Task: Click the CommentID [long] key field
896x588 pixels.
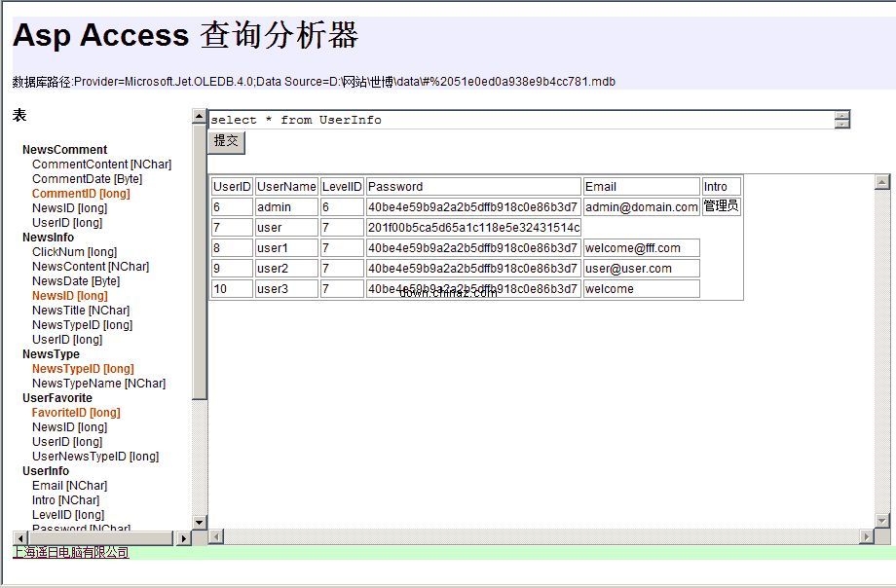Action: click(x=81, y=194)
